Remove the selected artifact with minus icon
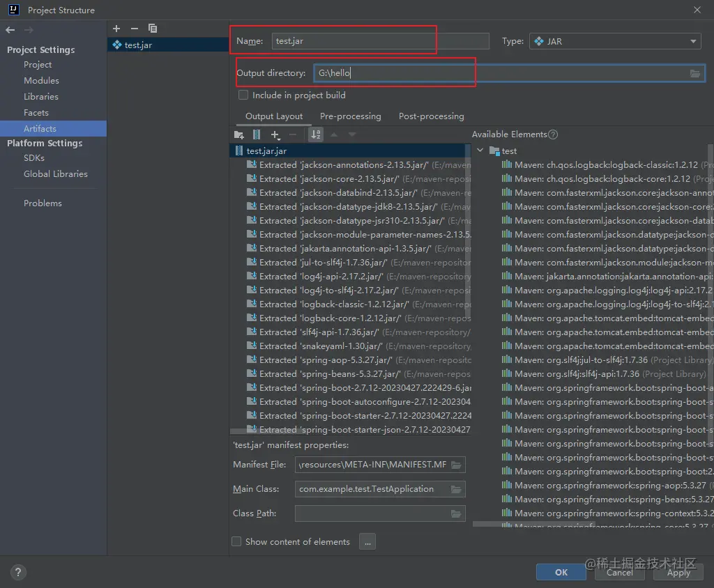Image resolution: width=714 pixels, height=588 pixels. [x=135, y=29]
